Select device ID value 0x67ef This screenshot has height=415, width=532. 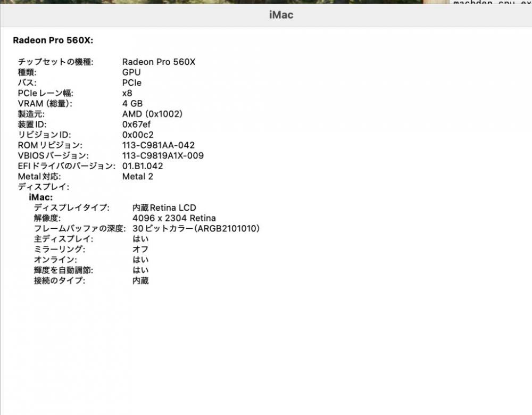(136, 124)
